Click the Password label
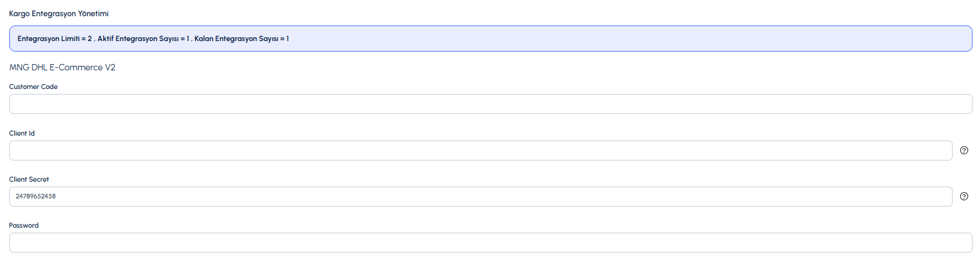Viewport: 980px width, 265px height. (24, 225)
